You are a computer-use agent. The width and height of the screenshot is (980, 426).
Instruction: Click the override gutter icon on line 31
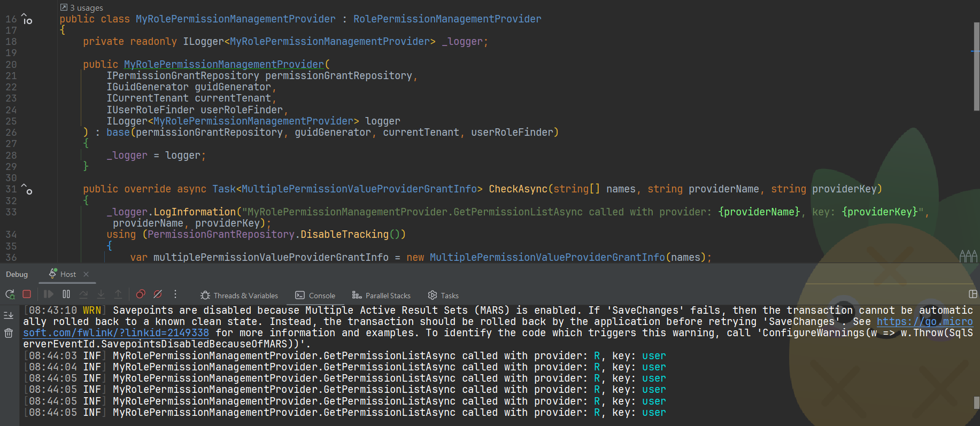coord(27,189)
